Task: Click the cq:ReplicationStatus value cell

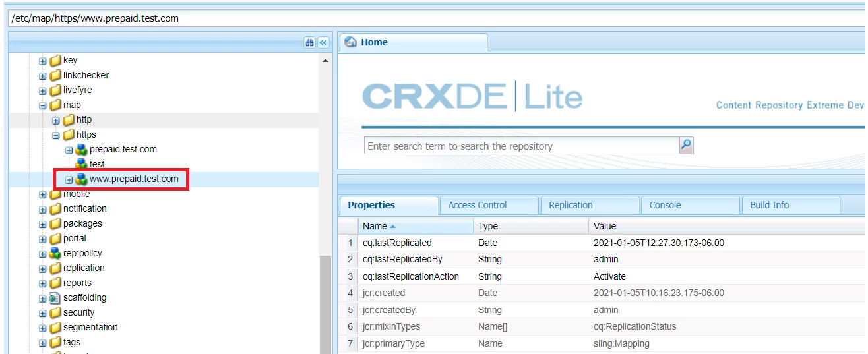Action: pyautogui.click(x=728, y=326)
